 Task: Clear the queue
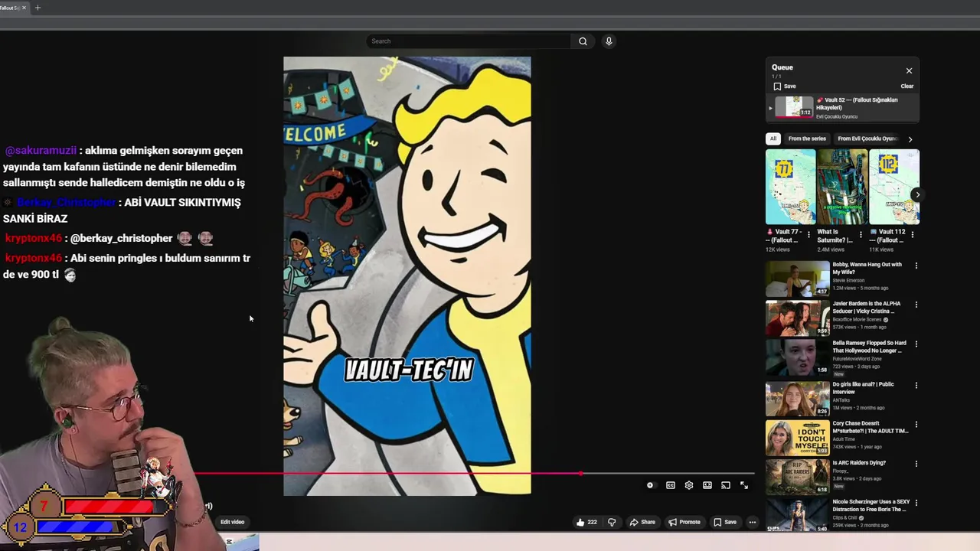(x=906, y=86)
